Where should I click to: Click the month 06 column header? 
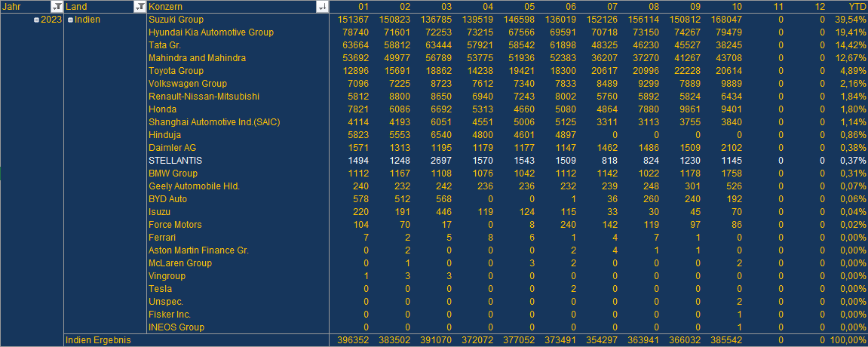pyautogui.click(x=570, y=7)
